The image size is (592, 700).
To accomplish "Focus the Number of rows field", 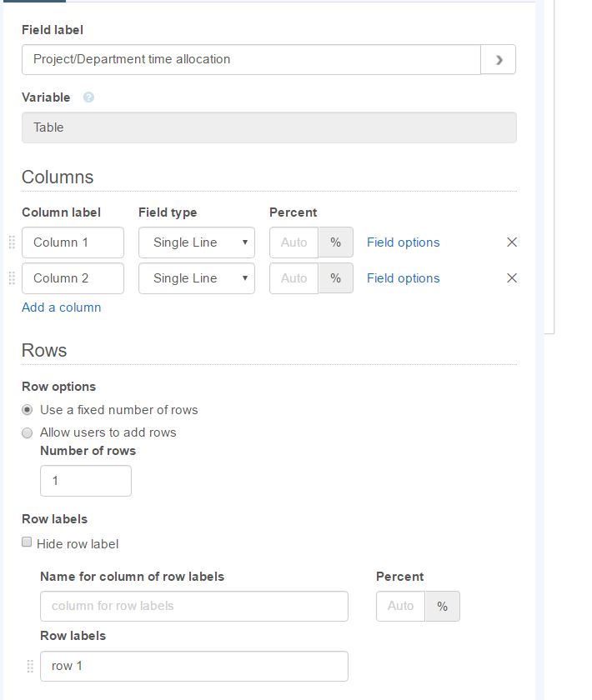I will pyautogui.click(x=86, y=481).
